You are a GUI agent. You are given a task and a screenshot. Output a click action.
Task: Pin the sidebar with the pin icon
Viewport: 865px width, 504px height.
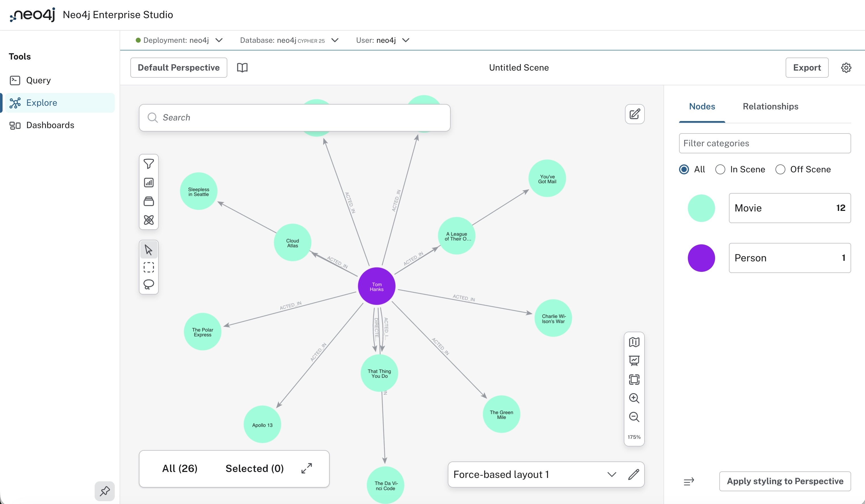105,491
